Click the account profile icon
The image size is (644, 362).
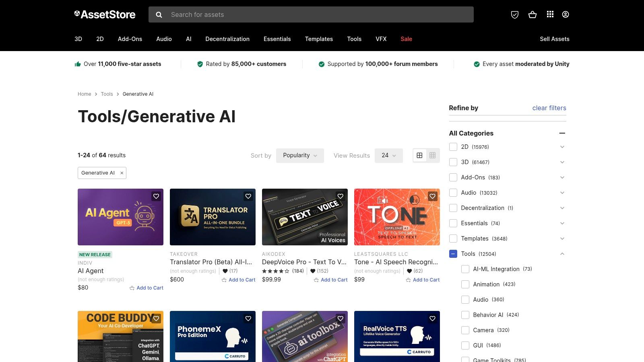pyautogui.click(x=565, y=14)
